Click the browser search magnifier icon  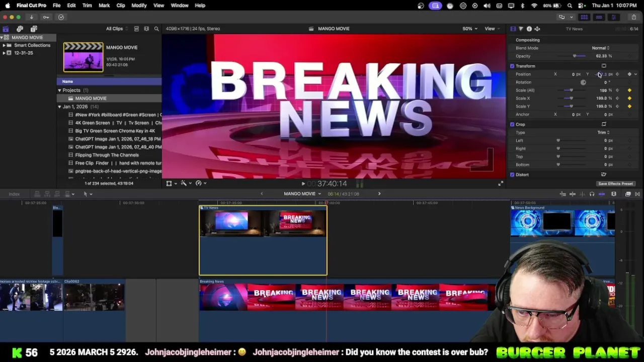pos(156,29)
